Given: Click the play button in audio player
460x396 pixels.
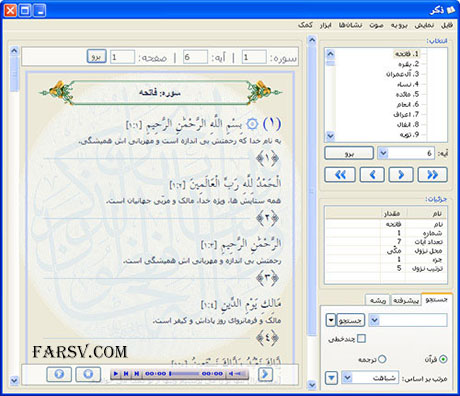Looking at the screenshot, I should click(116, 374).
